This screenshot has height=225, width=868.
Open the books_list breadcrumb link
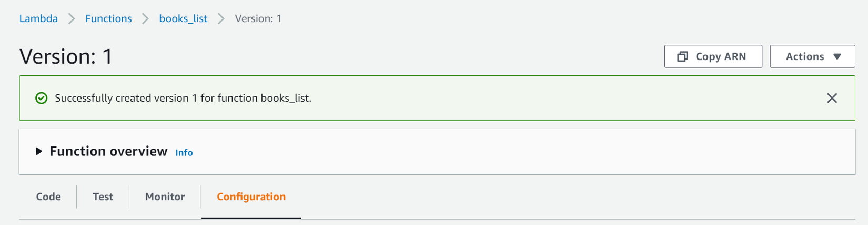click(183, 18)
